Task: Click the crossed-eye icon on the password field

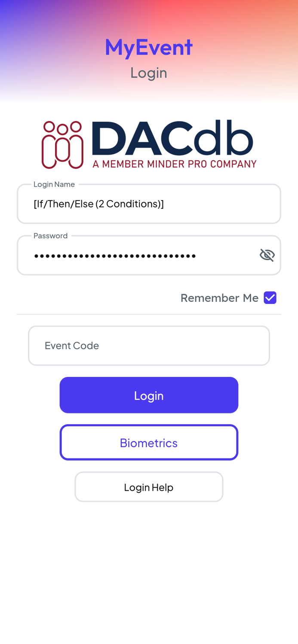Action: (267, 255)
